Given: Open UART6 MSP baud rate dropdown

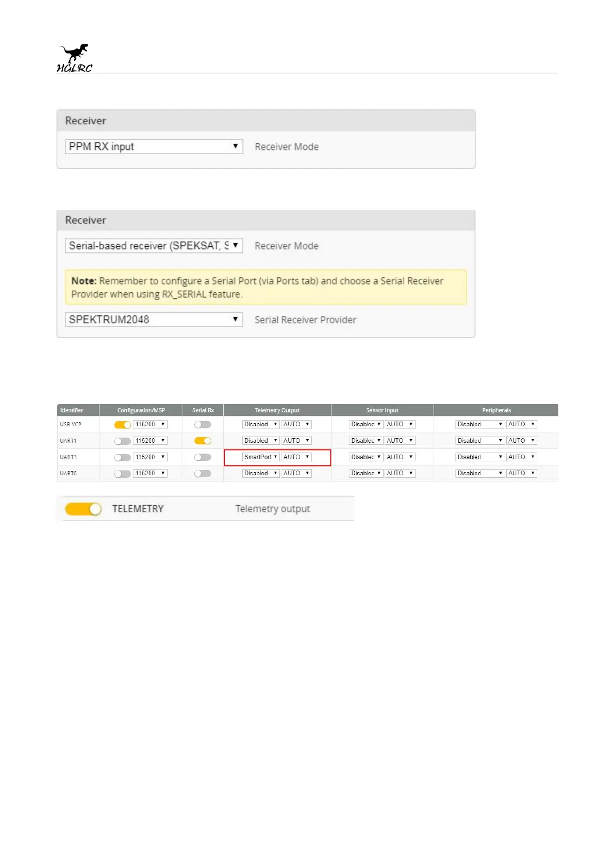Looking at the screenshot, I should click(x=151, y=473).
